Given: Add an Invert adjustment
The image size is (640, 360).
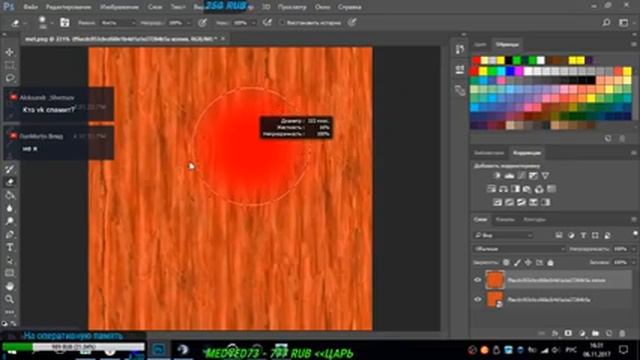Looking at the screenshot, I should pyautogui.click(x=497, y=202).
